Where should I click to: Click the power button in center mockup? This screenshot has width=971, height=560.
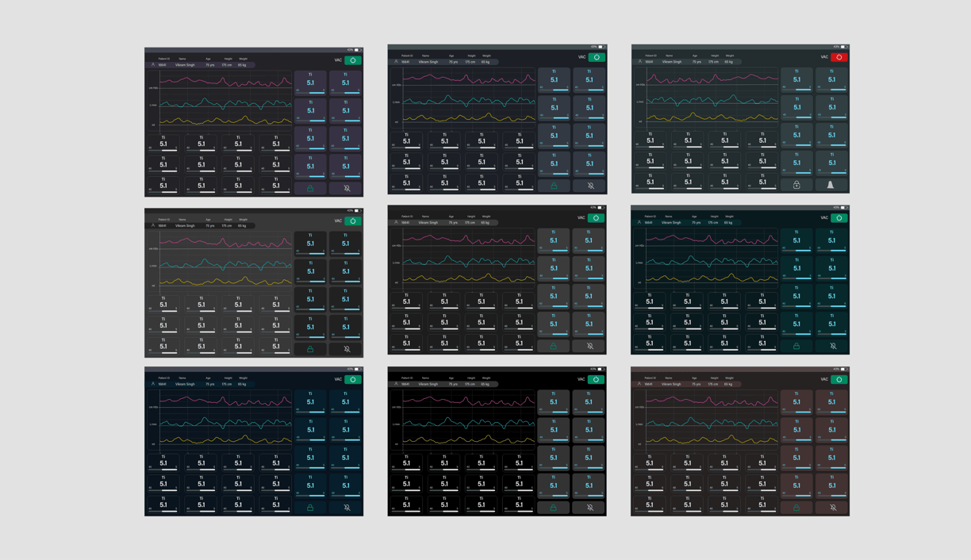596,218
